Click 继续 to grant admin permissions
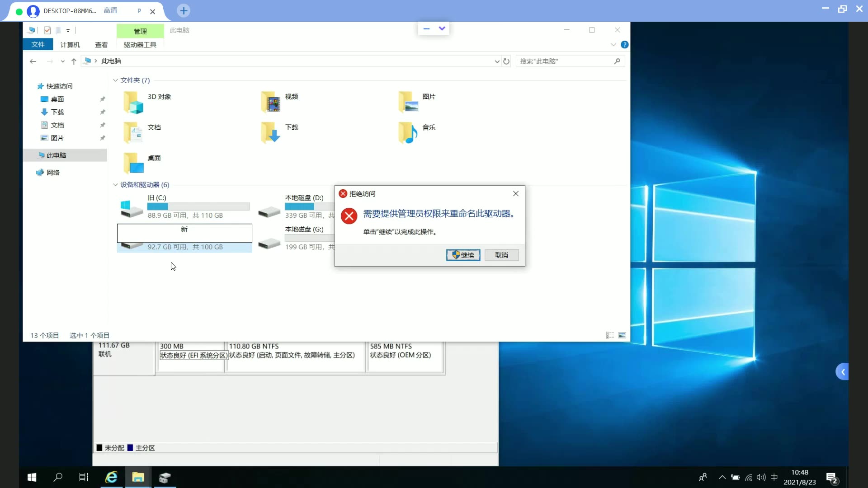The height and width of the screenshot is (488, 868). tap(463, 255)
